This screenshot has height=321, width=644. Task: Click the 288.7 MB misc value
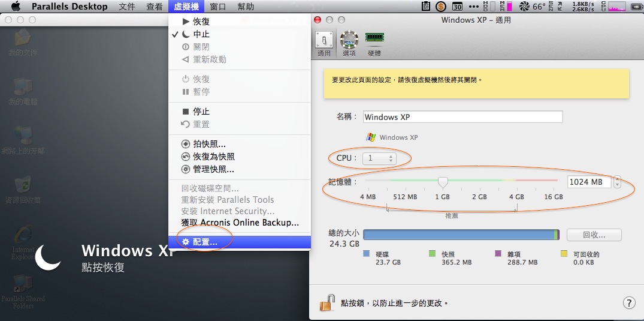[x=522, y=262]
